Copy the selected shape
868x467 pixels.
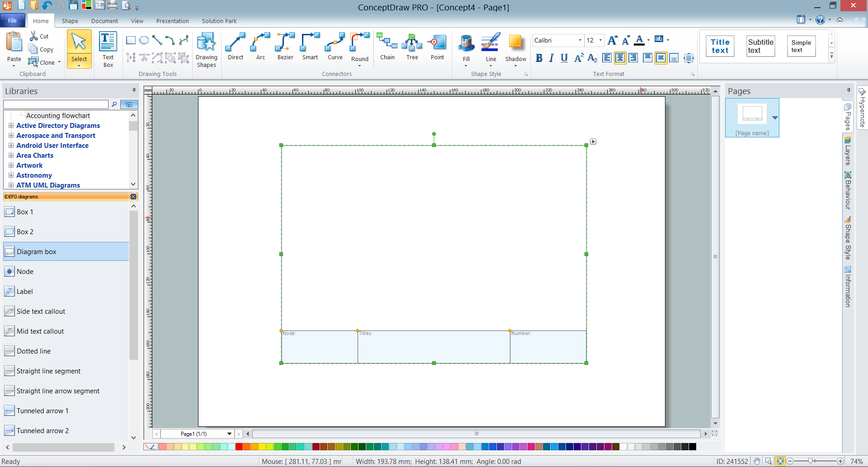(41, 49)
